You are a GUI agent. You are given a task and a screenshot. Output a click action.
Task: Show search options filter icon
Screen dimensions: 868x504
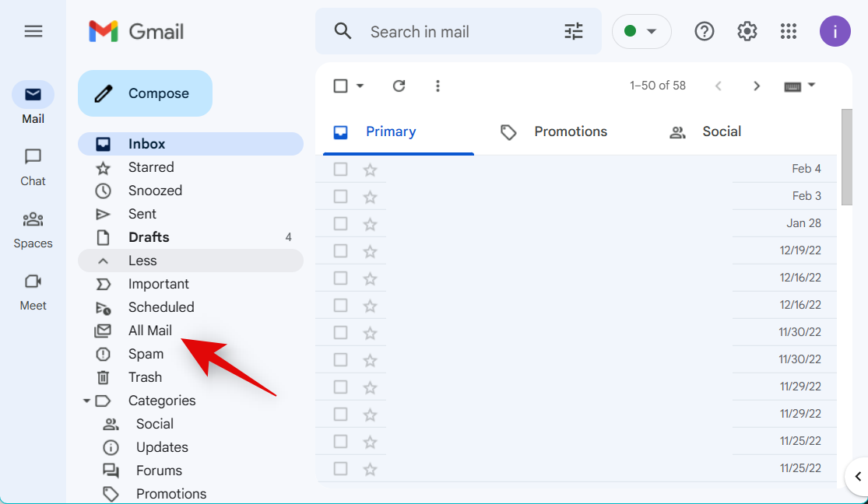coord(574,31)
